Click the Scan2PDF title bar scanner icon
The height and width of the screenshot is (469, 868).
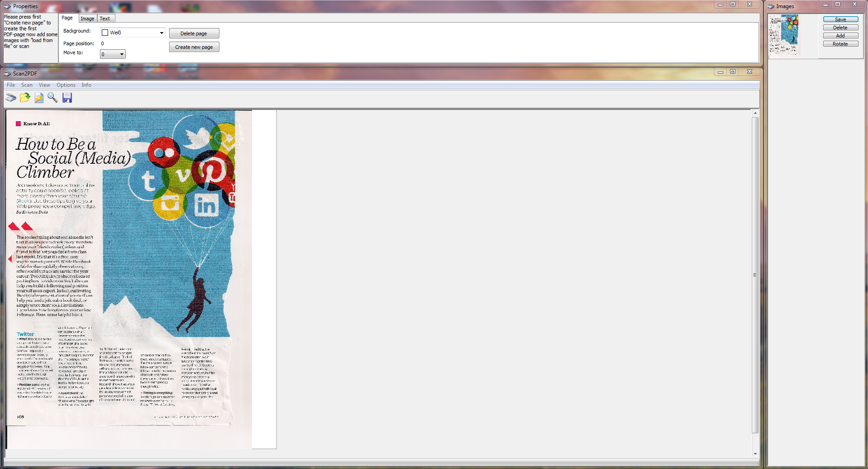(7, 73)
